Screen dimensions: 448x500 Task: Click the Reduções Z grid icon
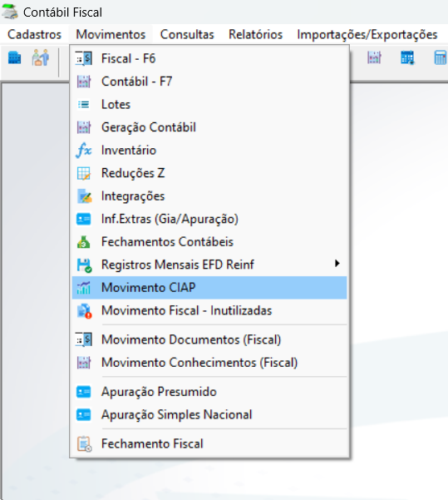[x=84, y=173]
